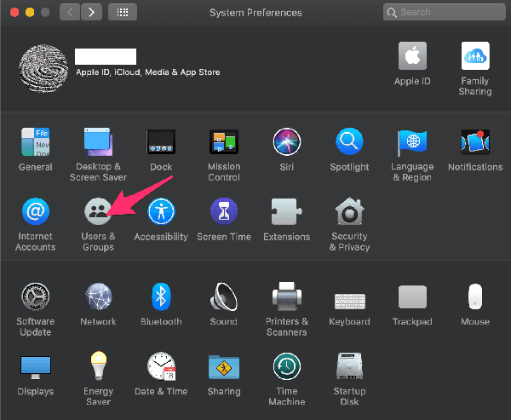Open the Dock preferences pane
Screen dimensions: 511x420
(161, 142)
